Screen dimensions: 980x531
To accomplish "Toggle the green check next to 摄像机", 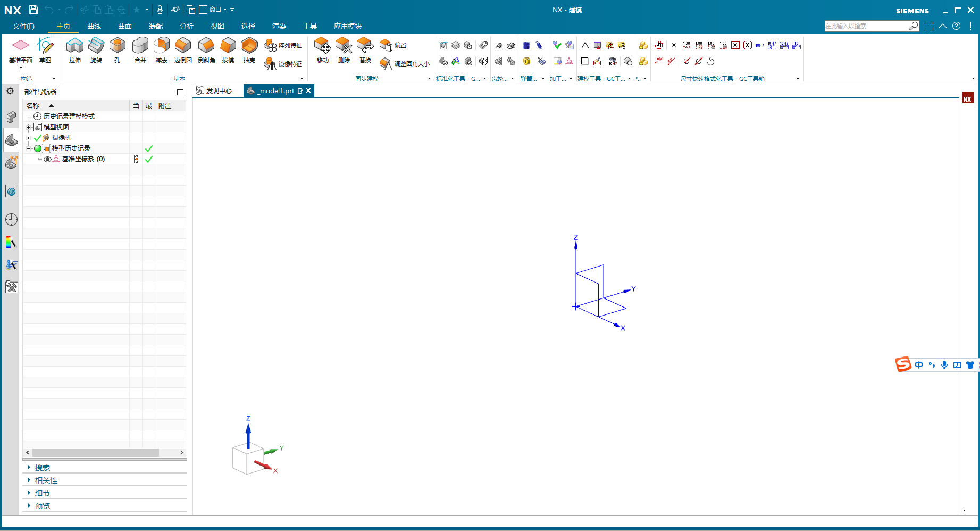I will click(x=38, y=138).
